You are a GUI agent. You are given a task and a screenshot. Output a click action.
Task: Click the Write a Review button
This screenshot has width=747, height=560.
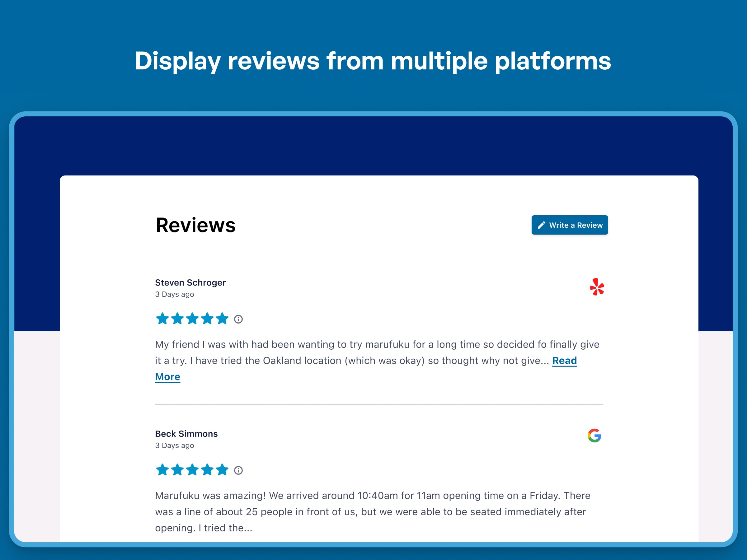pyautogui.click(x=569, y=225)
